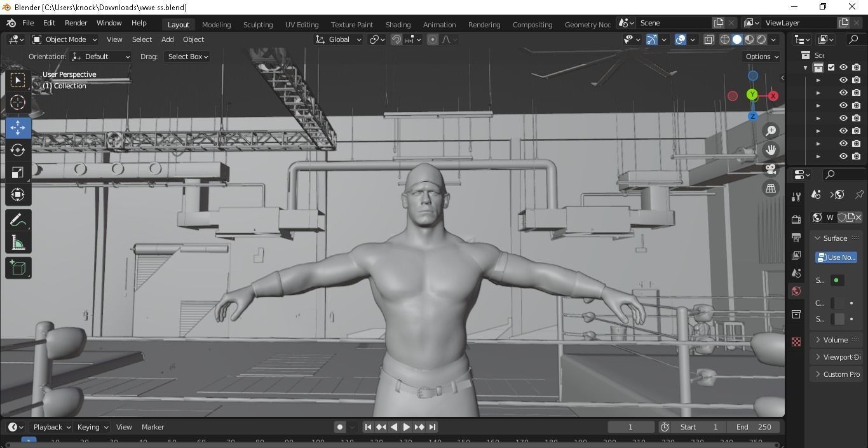Toggle X-Ray mode button
868x448 pixels.
709,39
